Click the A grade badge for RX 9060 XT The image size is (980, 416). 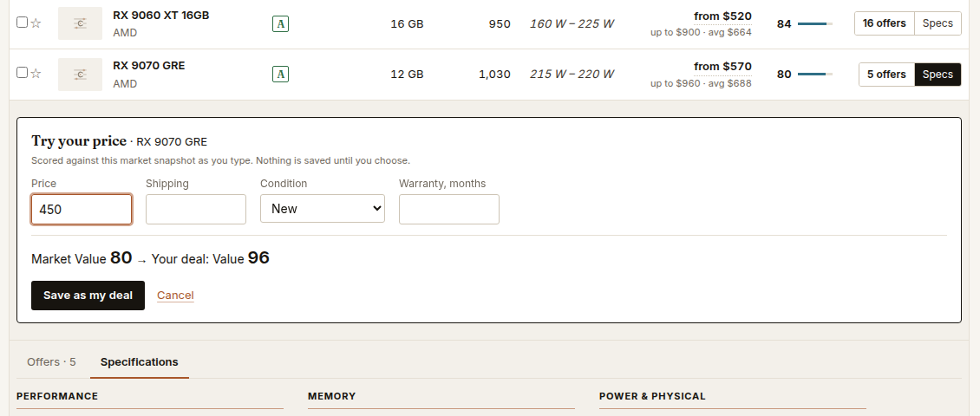(x=281, y=24)
